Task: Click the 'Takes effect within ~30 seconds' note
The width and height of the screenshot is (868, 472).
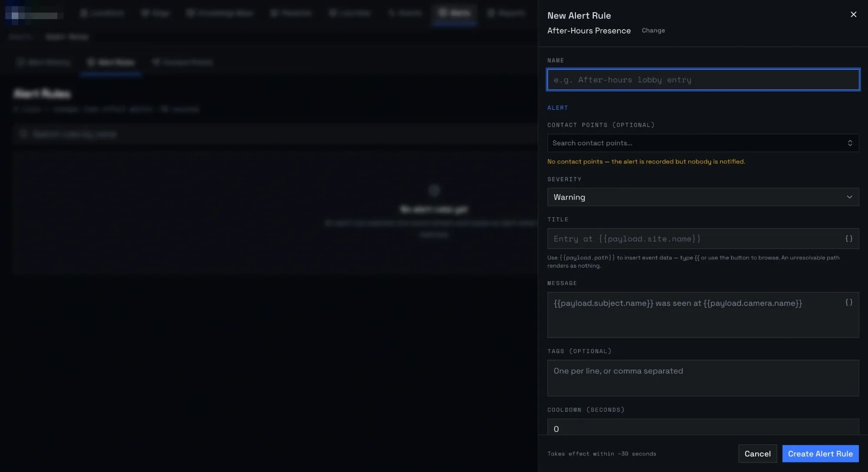Action: 602,454
